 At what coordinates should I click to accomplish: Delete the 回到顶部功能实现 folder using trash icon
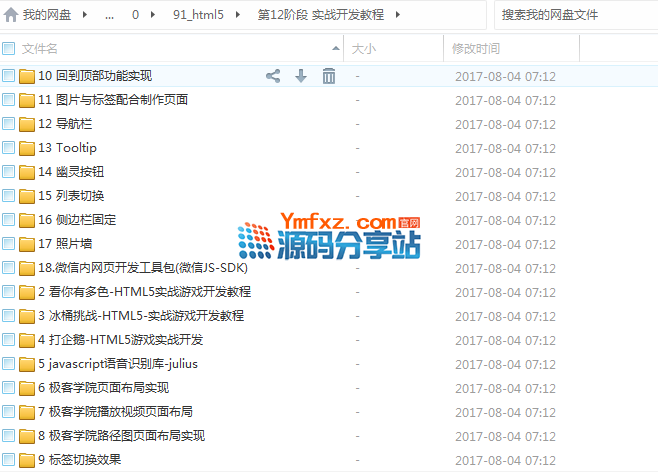[x=328, y=76]
